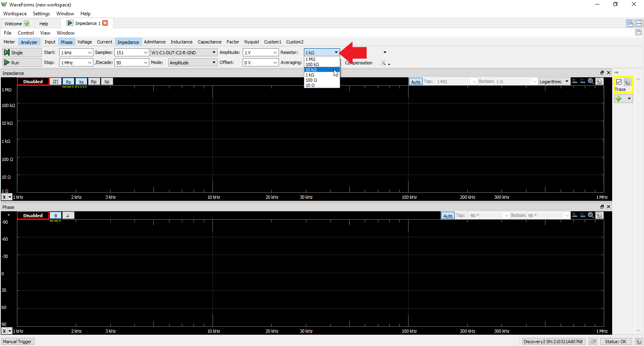The height and width of the screenshot is (346, 644).
Task: Toggle the Rp parallel resistance plot
Action: click(94, 82)
